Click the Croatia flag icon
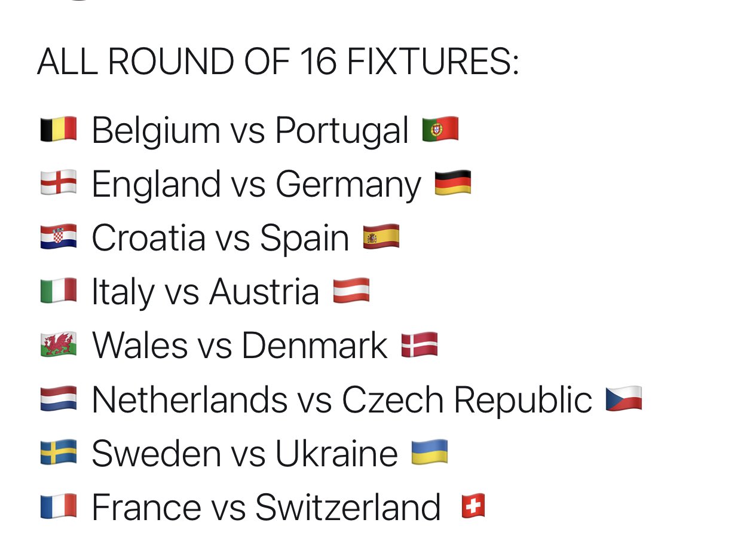 [x=59, y=237]
